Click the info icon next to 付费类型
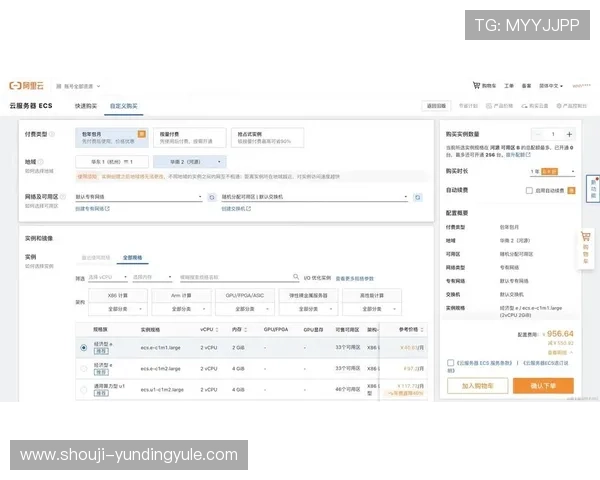Screen dimensions: 600x480 (52, 134)
